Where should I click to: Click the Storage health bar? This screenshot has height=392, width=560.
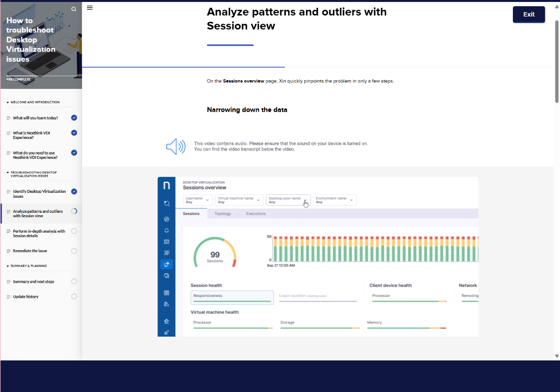tap(320, 328)
